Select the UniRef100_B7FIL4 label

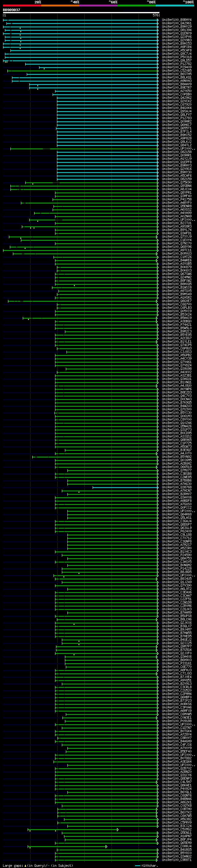176,132
